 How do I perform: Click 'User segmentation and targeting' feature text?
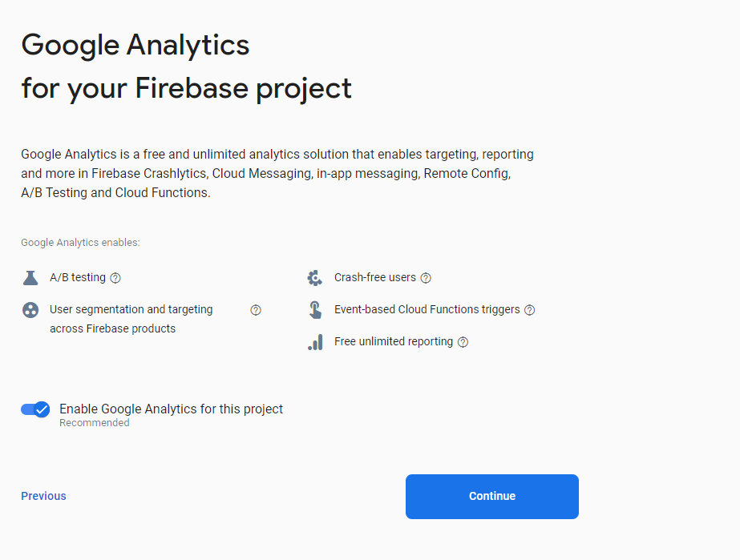click(x=131, y=309)
